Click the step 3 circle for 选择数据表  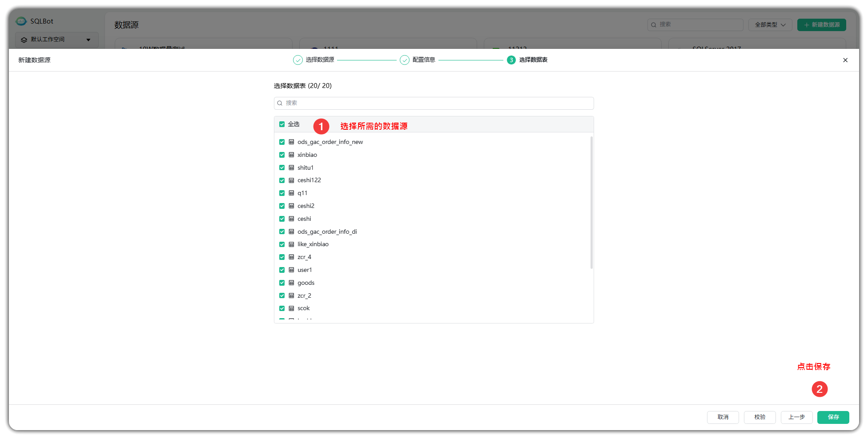511,60
